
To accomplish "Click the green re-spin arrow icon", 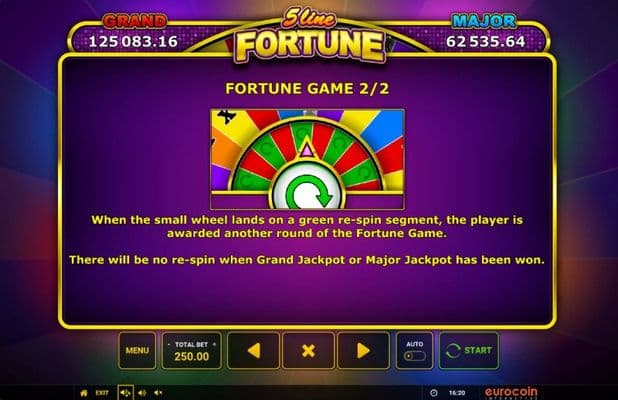I will point(308,192).
